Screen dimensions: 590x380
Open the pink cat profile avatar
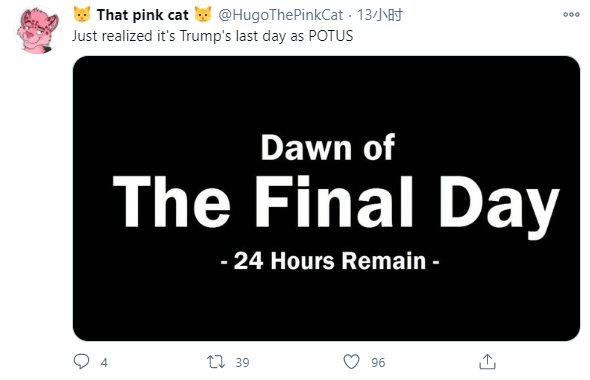coord(38,29)
